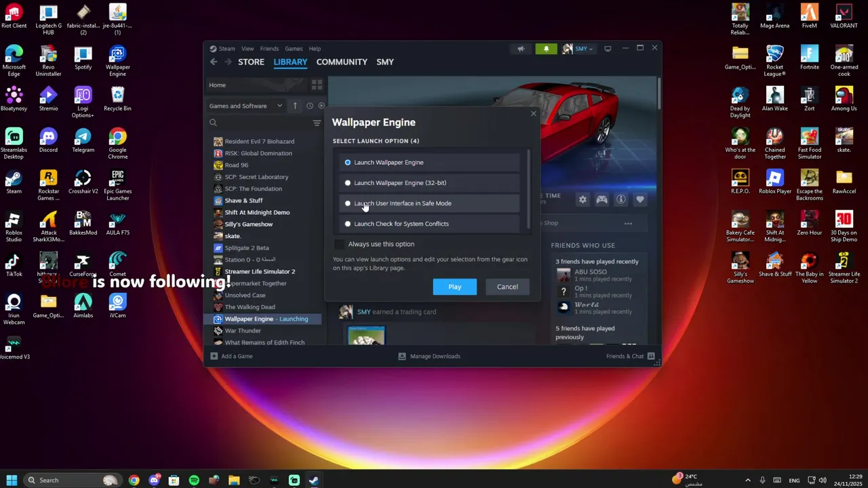Click the Steam library page scrollbar

(658, 94)
